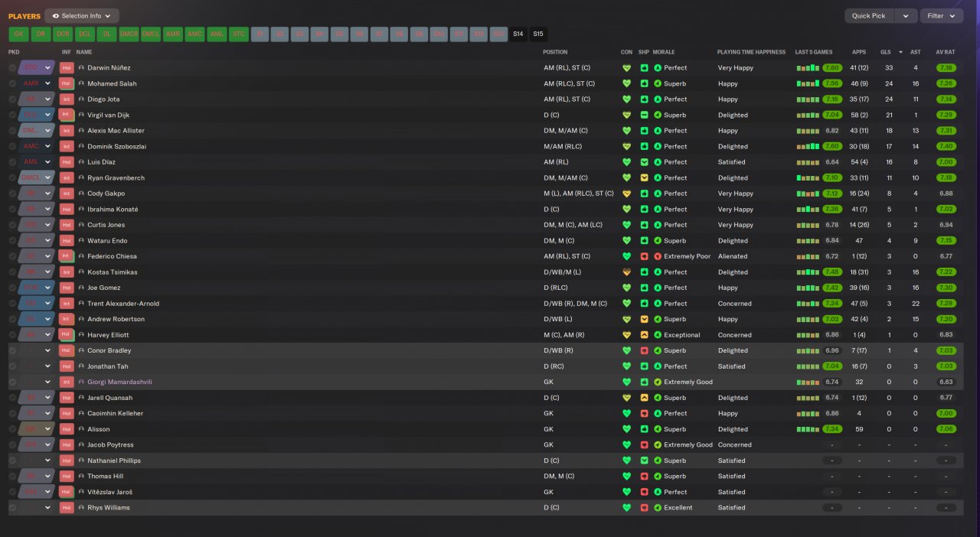Select the S15 substitute slot
The image size is (980, 537).
(538, 34)
